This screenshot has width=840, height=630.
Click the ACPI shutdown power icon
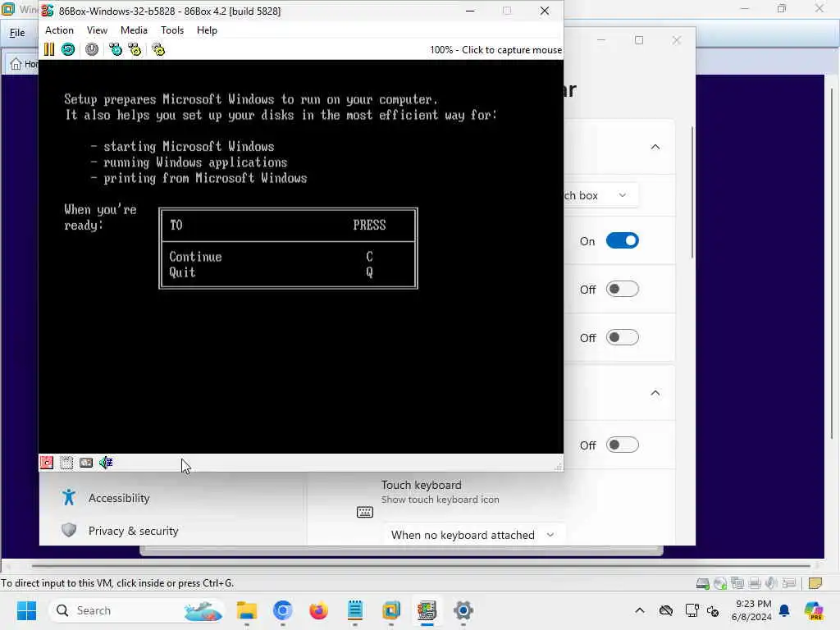pyautogui.click(x=92, y=50)
